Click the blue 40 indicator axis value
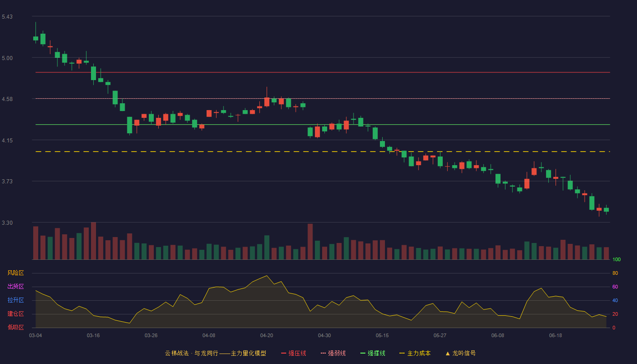The width and height of the screenshot is (637, 364). click(615, 301)
